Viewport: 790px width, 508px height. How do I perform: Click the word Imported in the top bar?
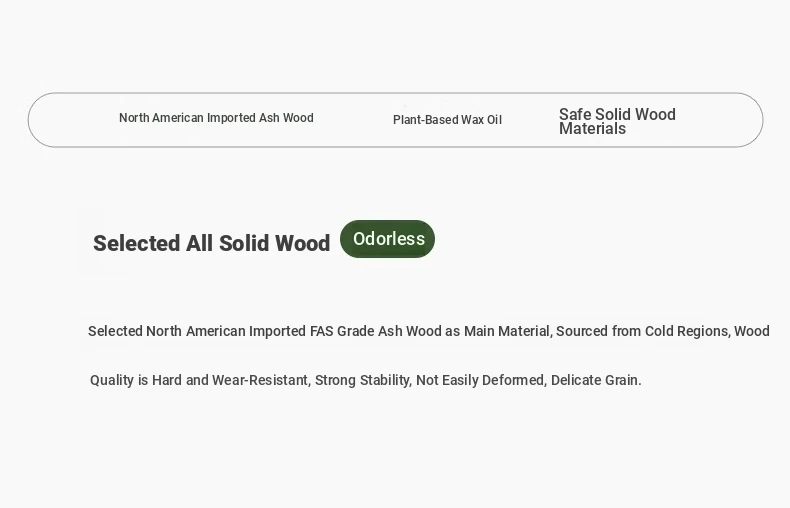[x=230, y=118]
